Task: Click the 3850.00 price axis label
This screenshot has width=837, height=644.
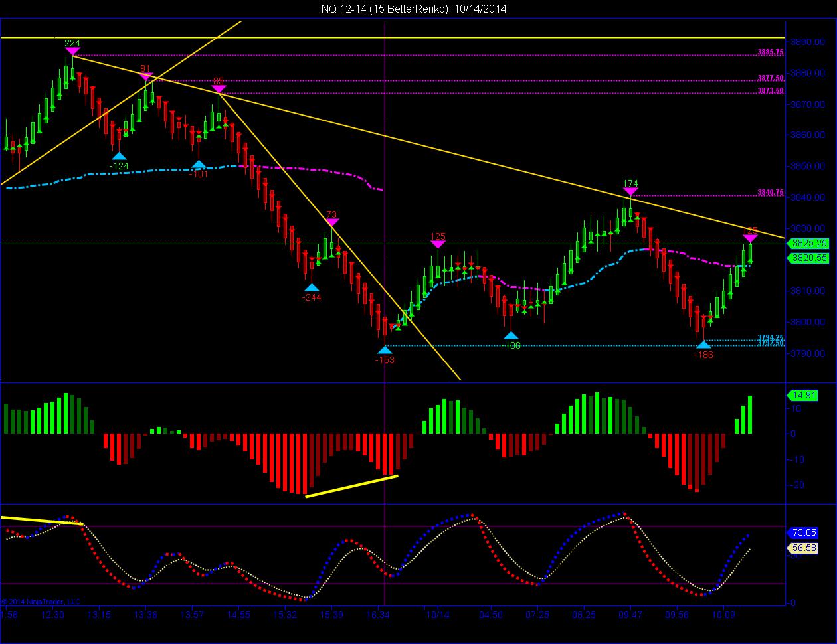Action: (x=809, y=167)
